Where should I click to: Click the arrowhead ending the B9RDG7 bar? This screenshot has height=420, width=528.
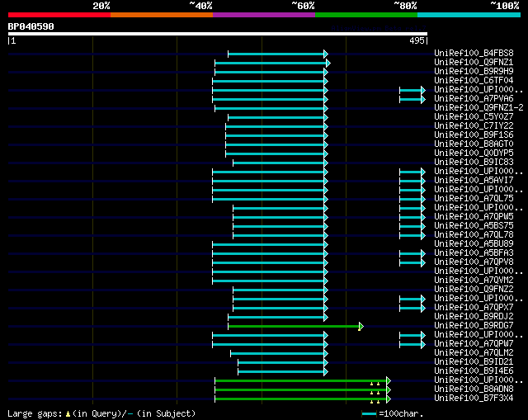pos(361,327)
